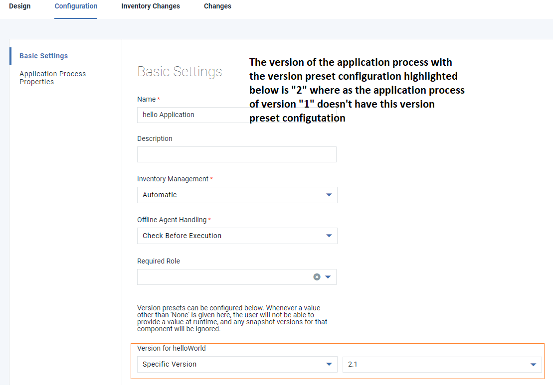
Task: Click into the empty Description text box
Action: (236, 154)
